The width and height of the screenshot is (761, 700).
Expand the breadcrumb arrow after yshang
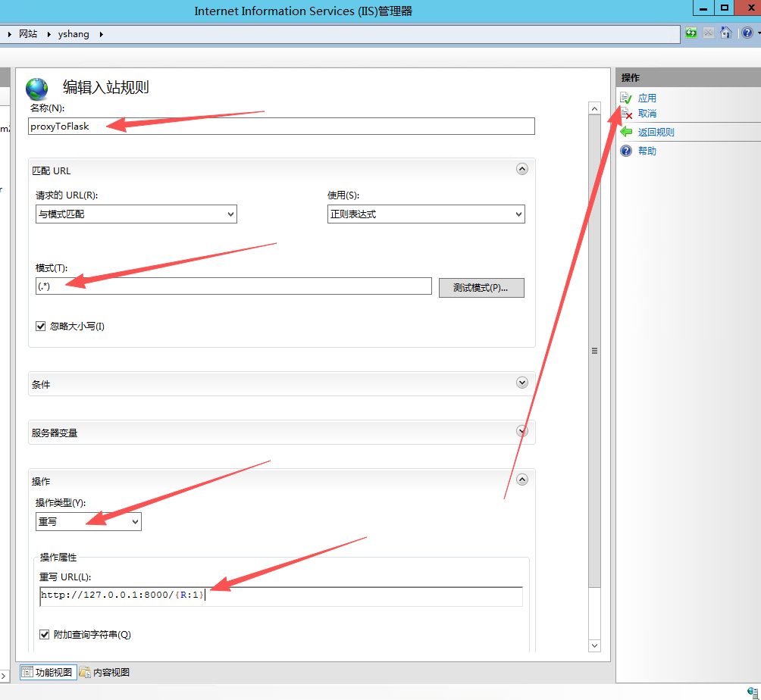[101, 34]
